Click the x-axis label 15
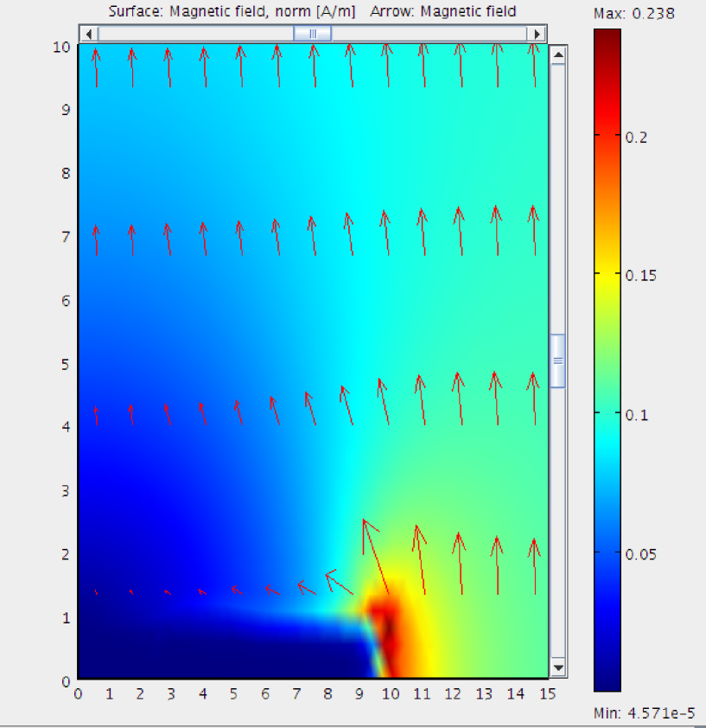 547,693
